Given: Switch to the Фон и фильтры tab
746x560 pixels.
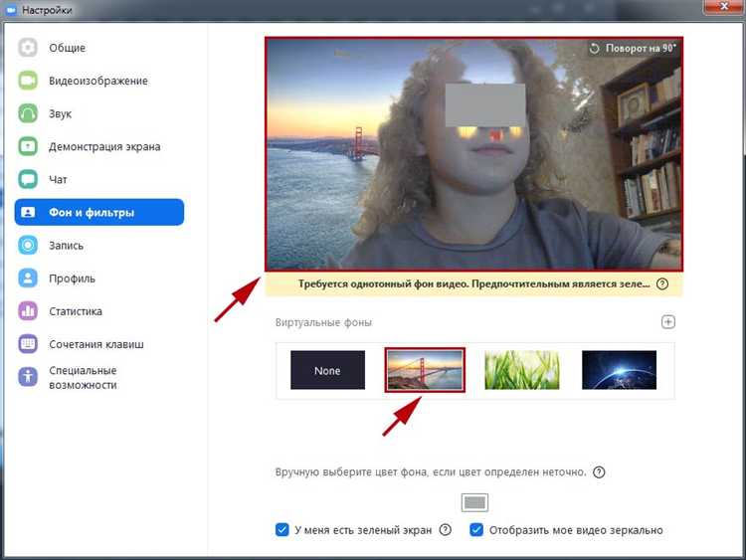Looking at the screenshot, I should (x=99, y=212).
